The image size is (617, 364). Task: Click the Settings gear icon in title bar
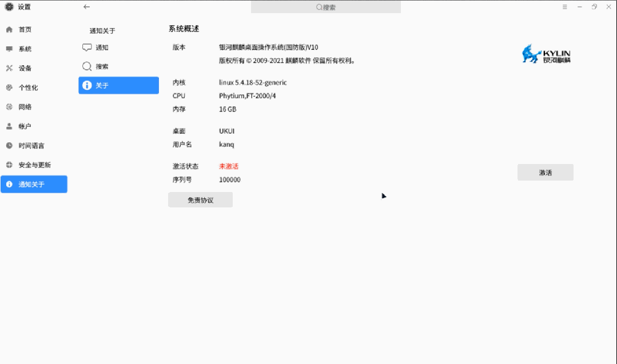point(9,7)
